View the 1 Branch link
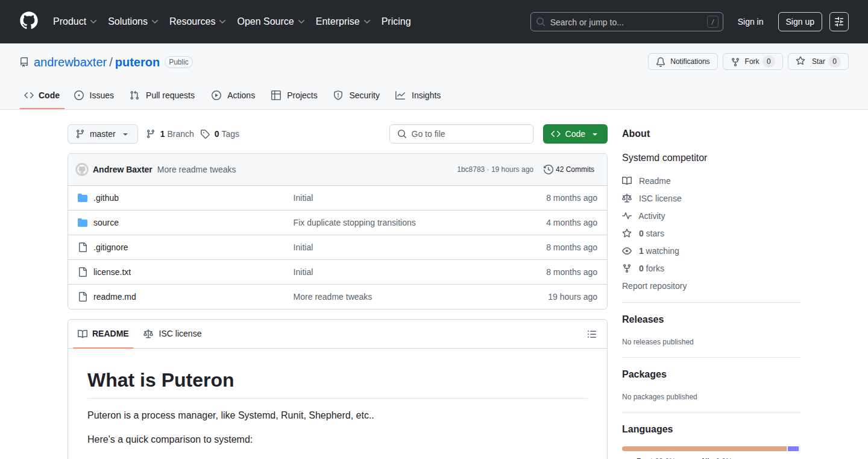 pyautogui.click(x=170, y=134)
